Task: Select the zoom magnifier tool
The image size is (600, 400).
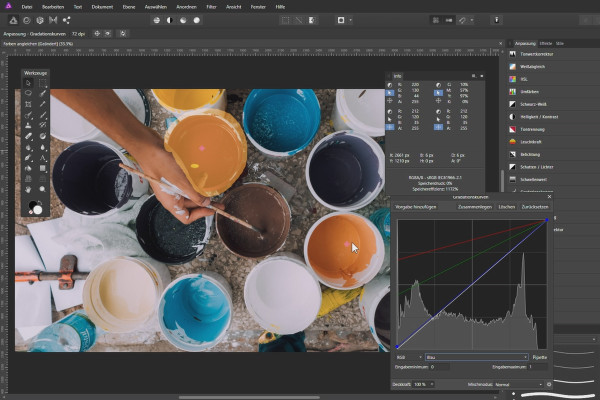Action: point(42,189)
